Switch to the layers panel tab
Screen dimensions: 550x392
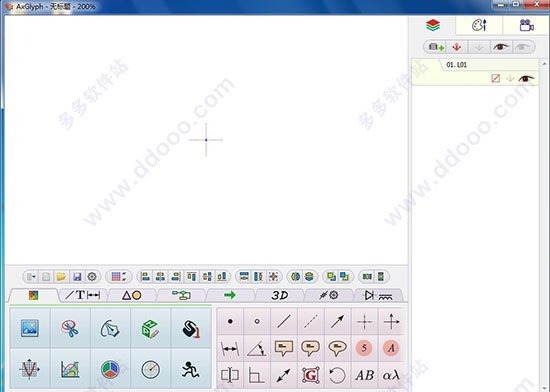tap(433, 25)
